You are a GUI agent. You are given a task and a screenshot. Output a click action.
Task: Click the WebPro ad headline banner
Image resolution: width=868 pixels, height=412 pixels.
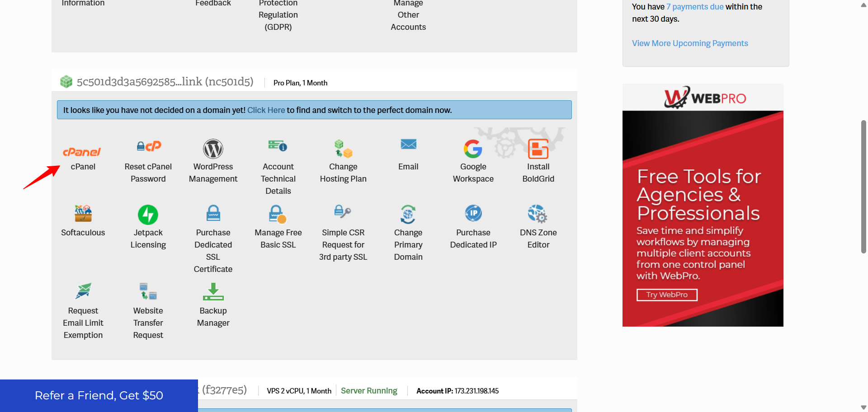699,195
